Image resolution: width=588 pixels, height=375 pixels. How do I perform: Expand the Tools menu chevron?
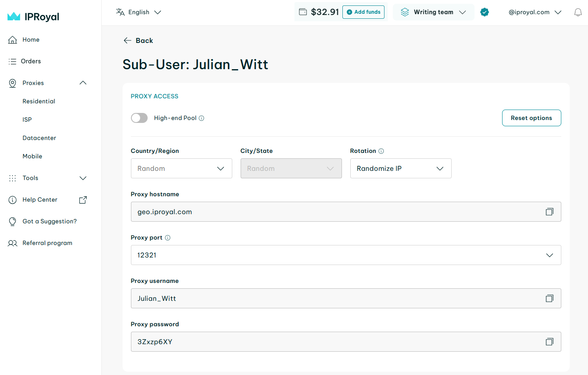[x=83, y=178]
